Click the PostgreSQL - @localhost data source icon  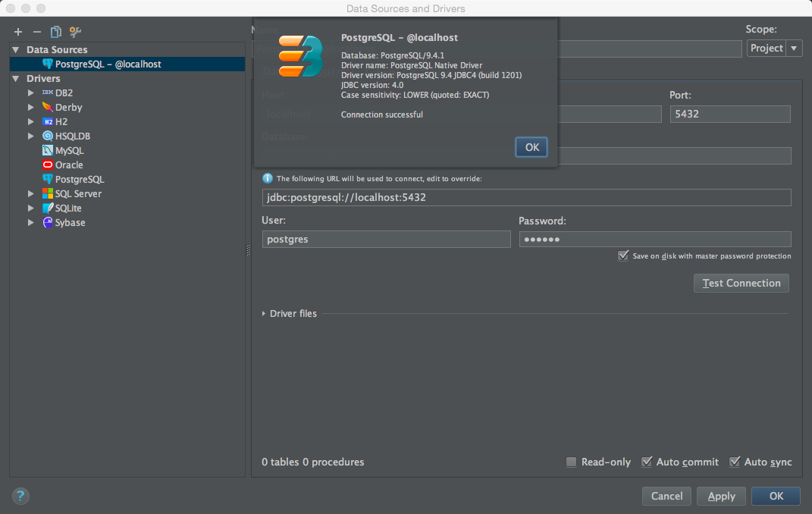tap(48, 64)
